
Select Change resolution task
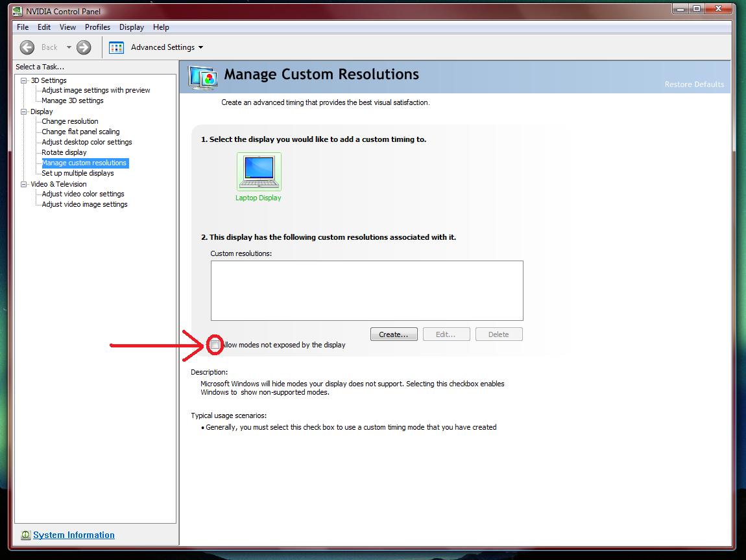(70, 121)
